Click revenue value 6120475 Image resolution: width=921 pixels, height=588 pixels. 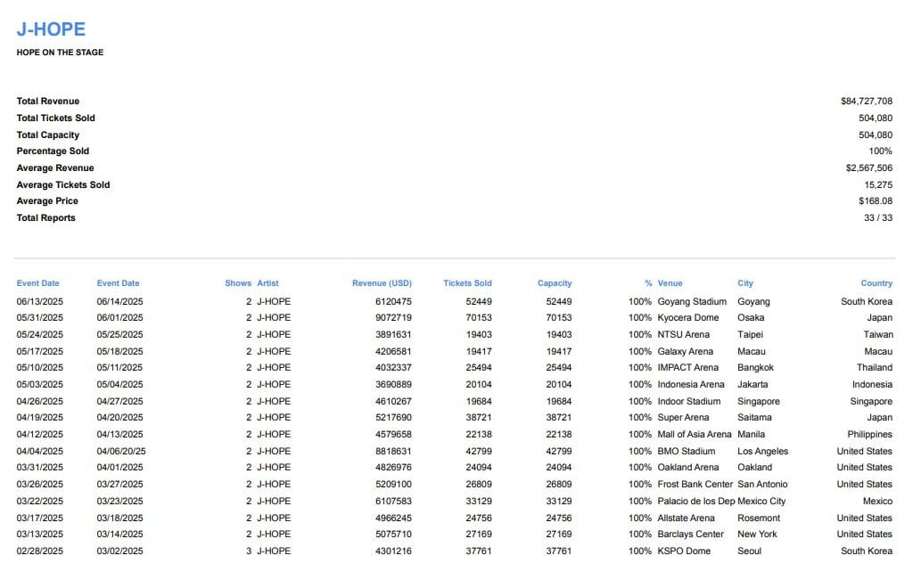tap(393, 302)
